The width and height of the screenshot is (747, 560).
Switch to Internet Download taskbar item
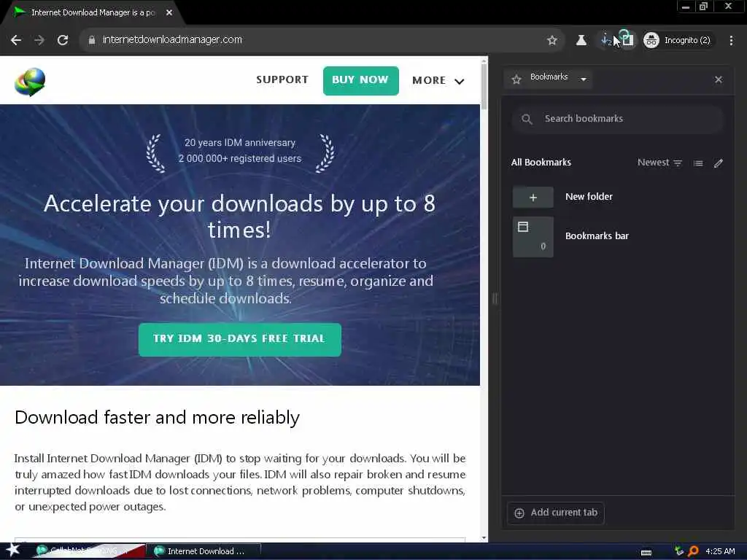[206, 551]
